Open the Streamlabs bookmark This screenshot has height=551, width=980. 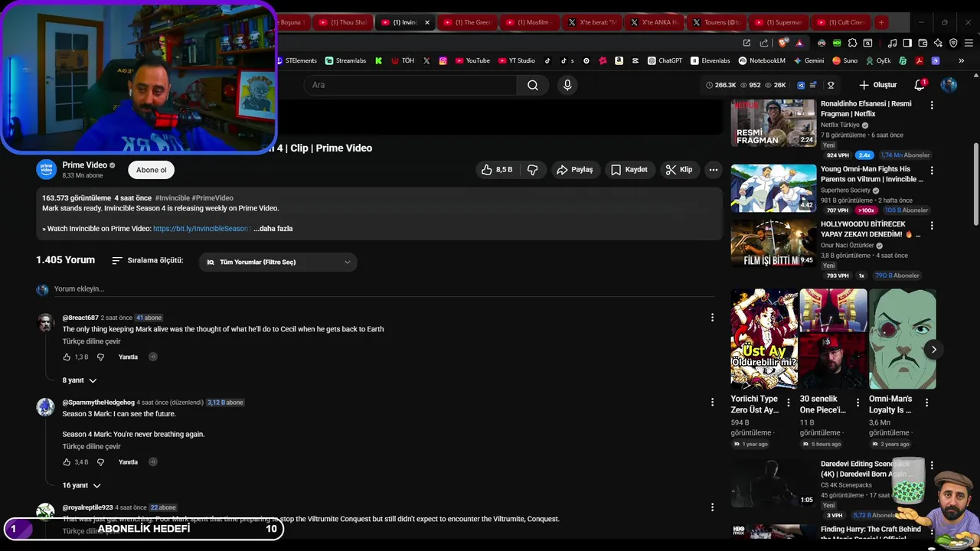point(345,60)
